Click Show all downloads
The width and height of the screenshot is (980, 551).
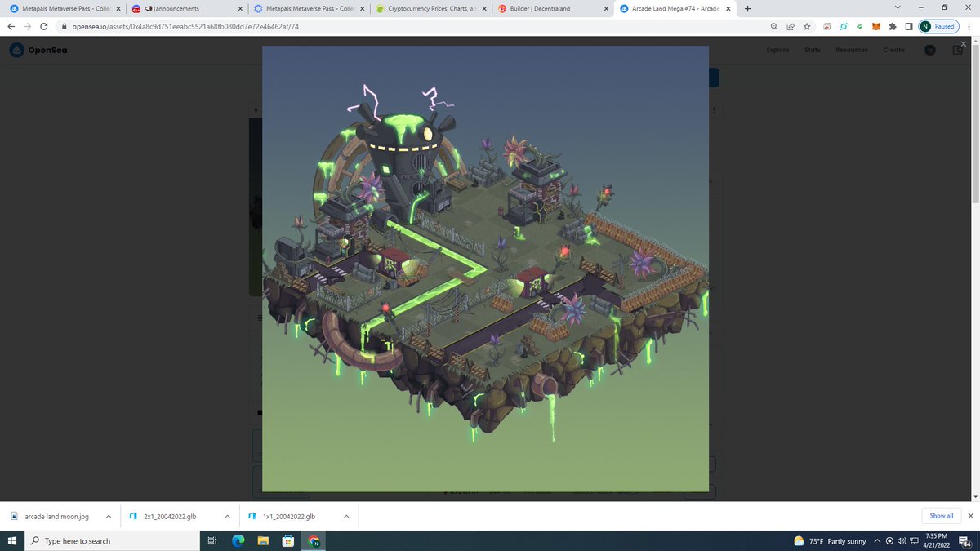[942, 516]
